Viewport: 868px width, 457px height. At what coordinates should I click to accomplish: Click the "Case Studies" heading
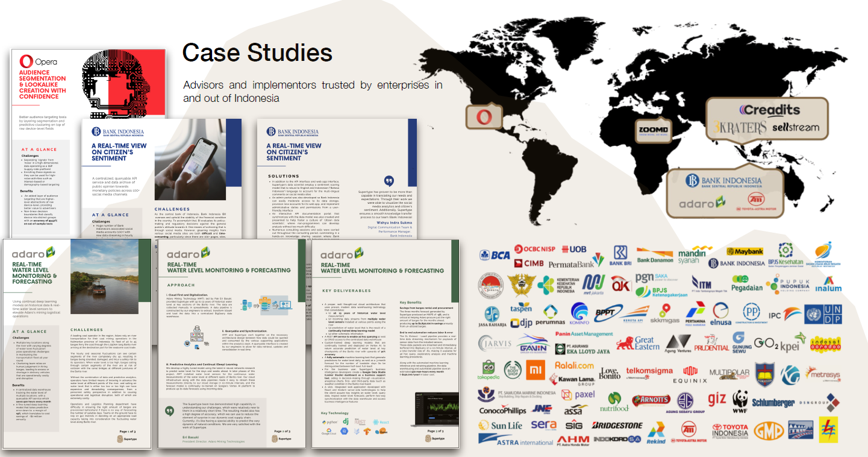click(x=257, y=53)
